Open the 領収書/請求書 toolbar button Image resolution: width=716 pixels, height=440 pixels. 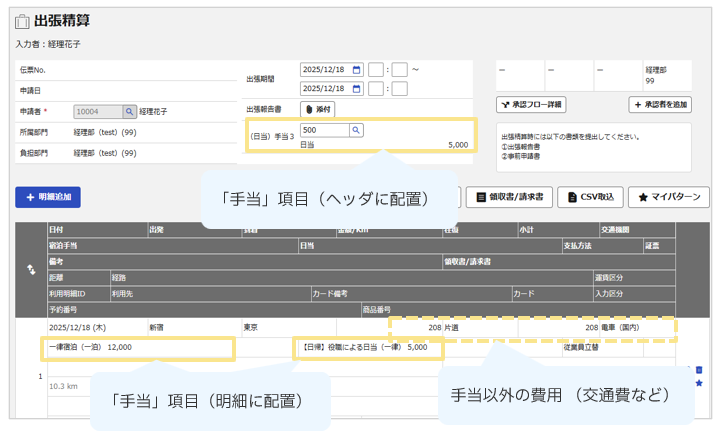click(509, 197)
